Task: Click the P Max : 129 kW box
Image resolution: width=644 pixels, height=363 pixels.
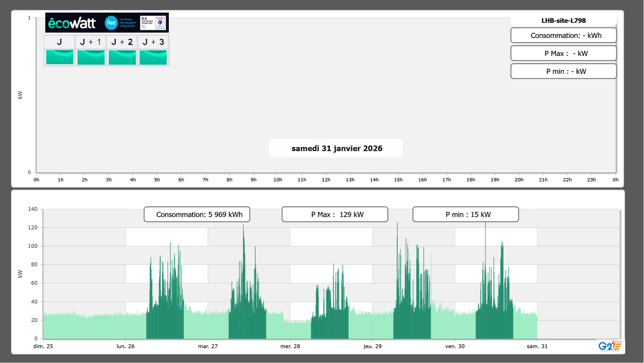Action: [x=335, y=214]
